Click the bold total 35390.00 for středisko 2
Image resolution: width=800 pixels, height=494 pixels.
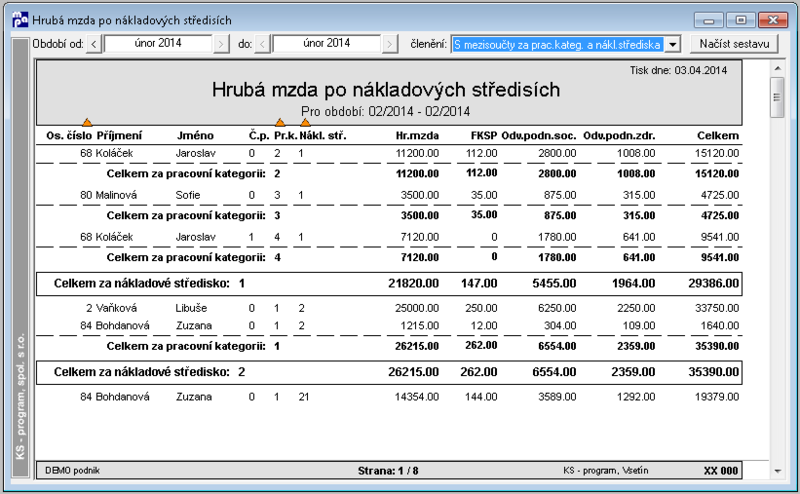coord(713,372)
